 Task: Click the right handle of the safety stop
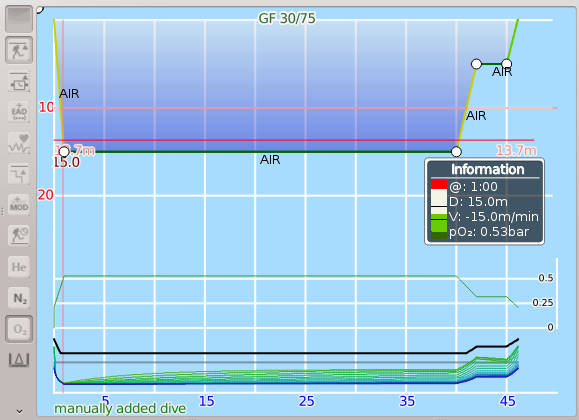point(507,64)
